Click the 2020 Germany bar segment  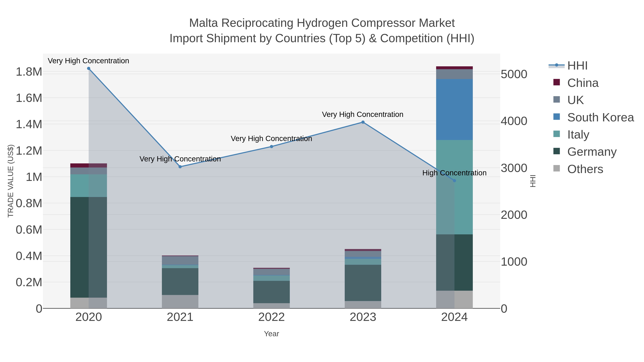(x=89, y=247)
